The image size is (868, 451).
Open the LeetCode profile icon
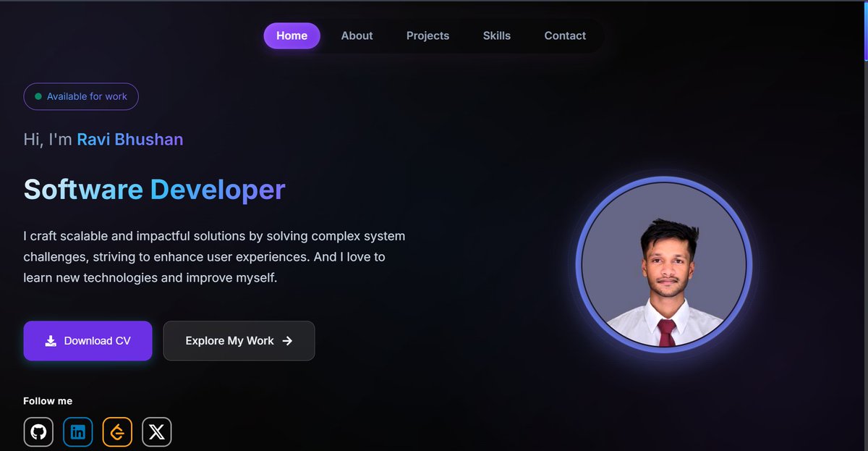(x=117, y=432)
